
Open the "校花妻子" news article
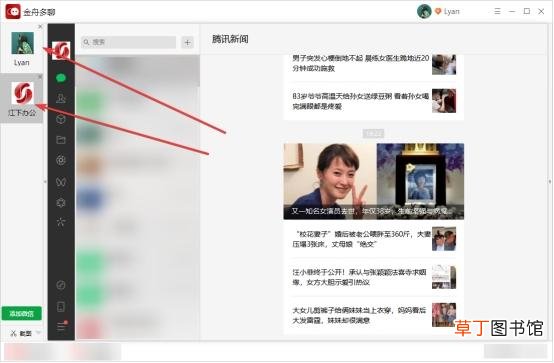373,239
